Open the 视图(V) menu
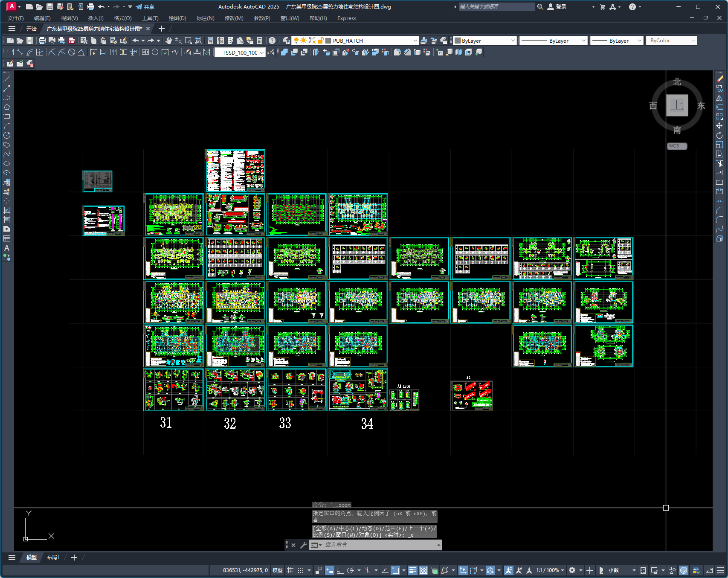728x578 pixels. point(69,18)
